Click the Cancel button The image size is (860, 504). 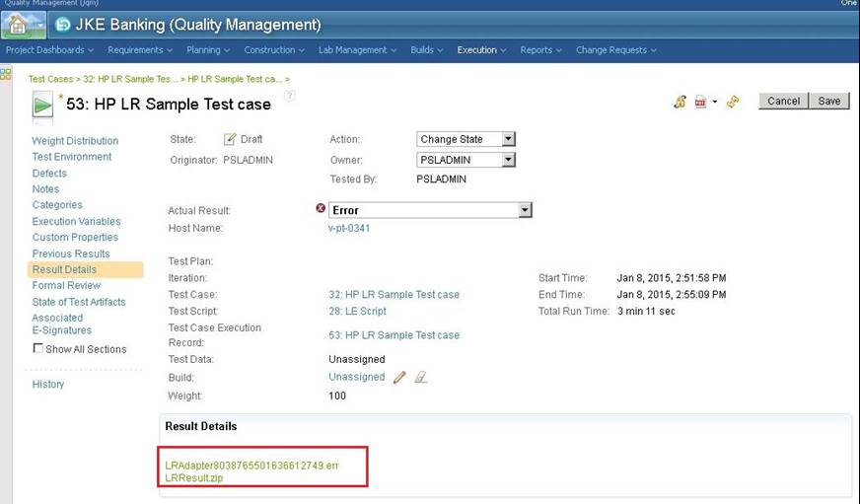pos(783,101)
